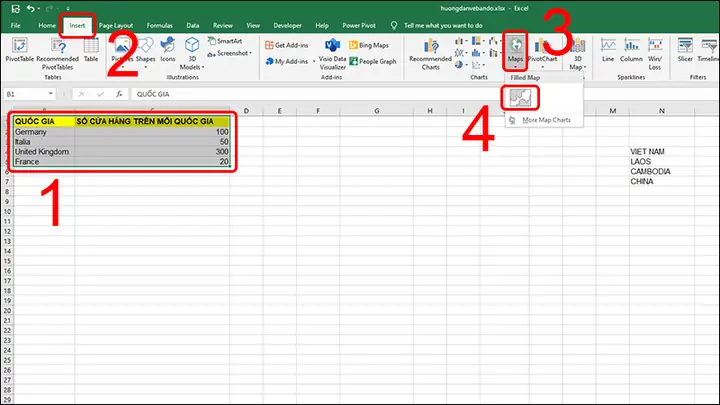The image size is (720, 405).
Task: Expand Customize Quick Access Toolbar arrow
Action: point(68,8)
